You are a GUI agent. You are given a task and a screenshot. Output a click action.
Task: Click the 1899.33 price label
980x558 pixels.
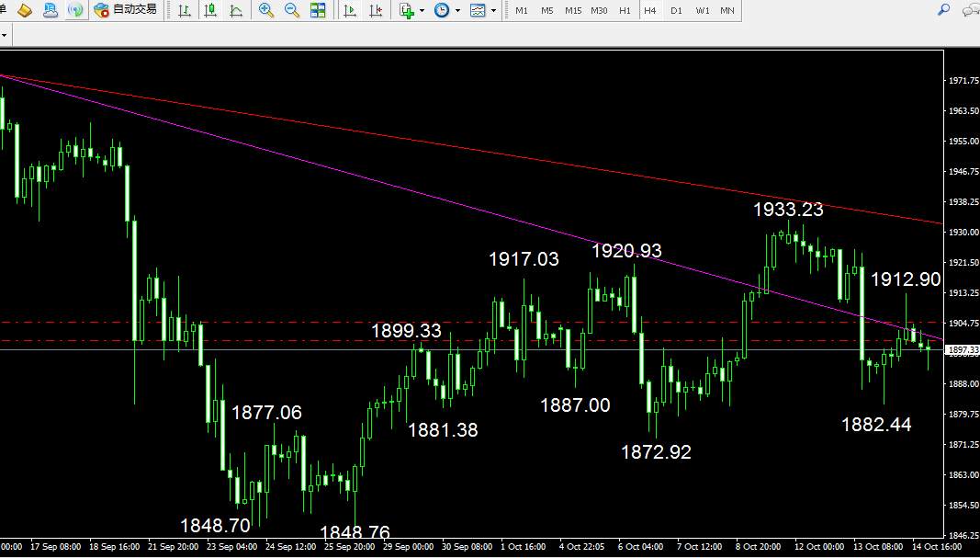406,330
